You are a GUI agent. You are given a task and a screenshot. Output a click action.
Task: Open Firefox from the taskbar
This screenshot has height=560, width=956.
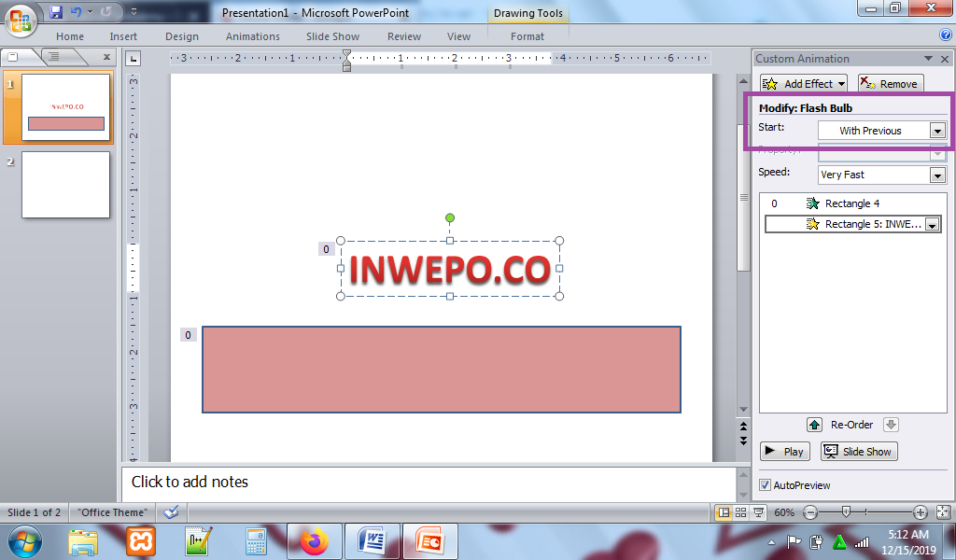[x=315, y=541]
